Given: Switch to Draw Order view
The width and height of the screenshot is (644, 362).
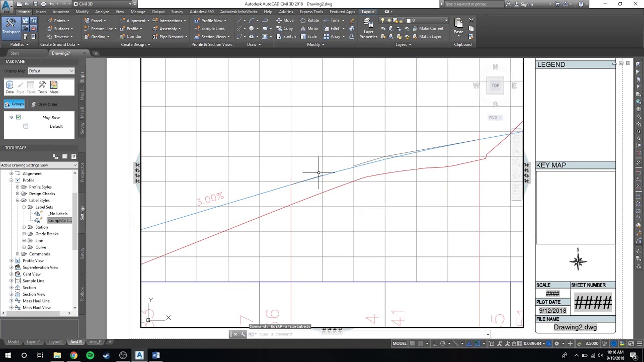Looking at the screenshot, I should click(44, 104).
